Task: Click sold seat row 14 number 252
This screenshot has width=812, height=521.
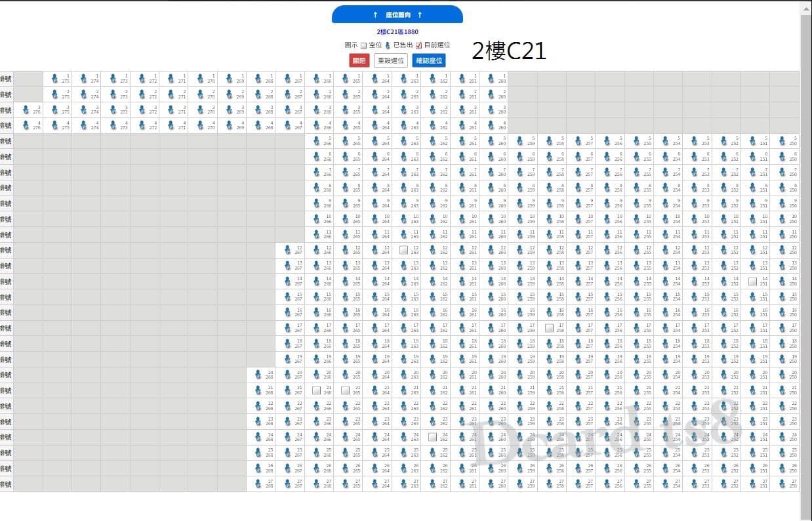Action: tap(724, 281)
